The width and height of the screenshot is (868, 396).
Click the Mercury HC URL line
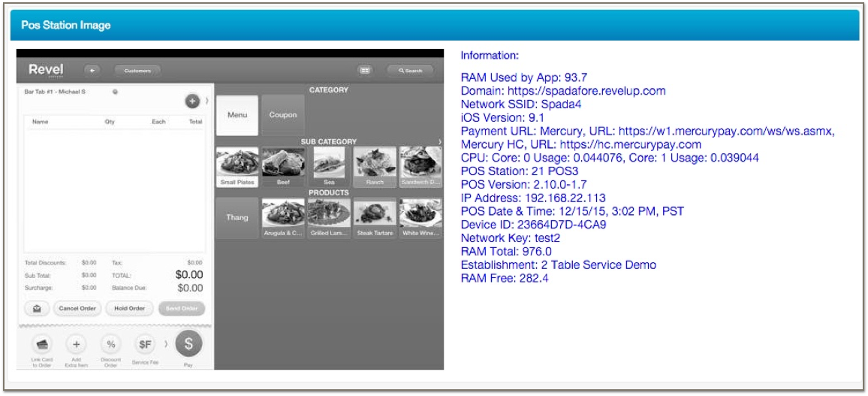point(581,144)
